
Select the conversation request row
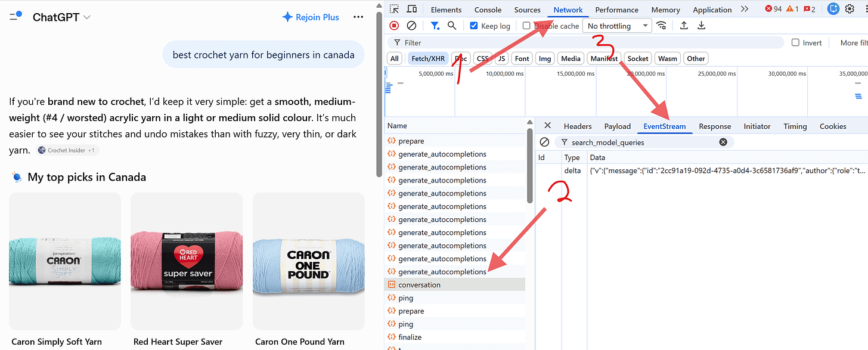click(x=455, y=285)
